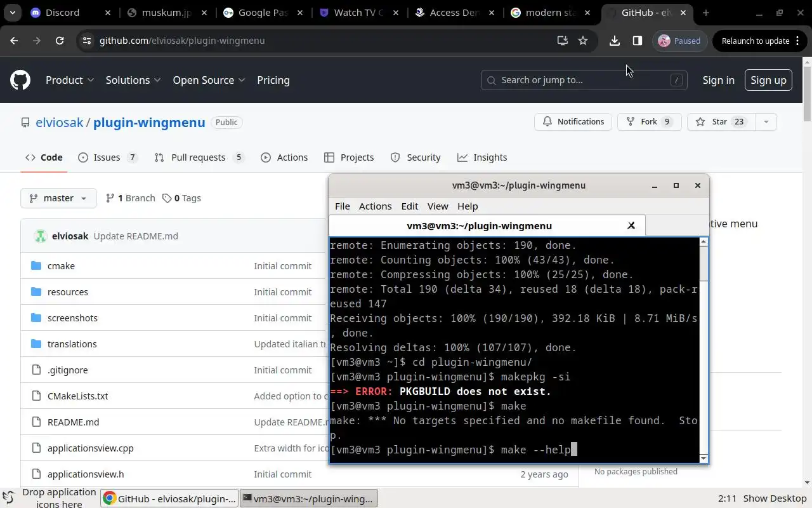Open the resources folder
The width and height of the screenshot is (812, 508).
[68, 292]
